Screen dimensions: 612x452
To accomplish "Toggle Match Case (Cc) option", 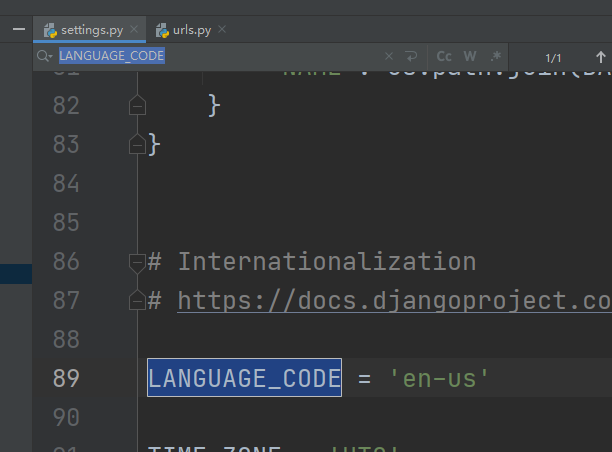I will 444,56.
